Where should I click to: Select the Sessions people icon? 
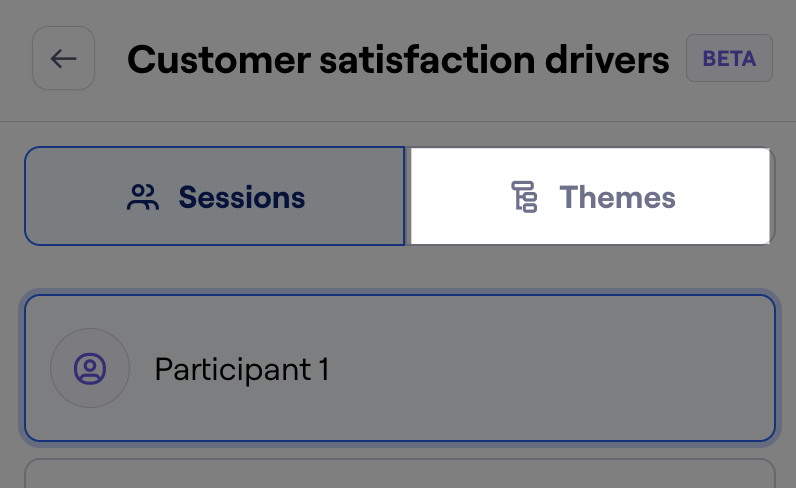pos(143,197)
